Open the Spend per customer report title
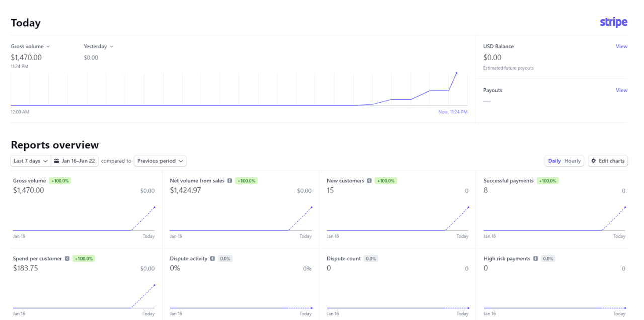644x320 pixels. (38, 259)
